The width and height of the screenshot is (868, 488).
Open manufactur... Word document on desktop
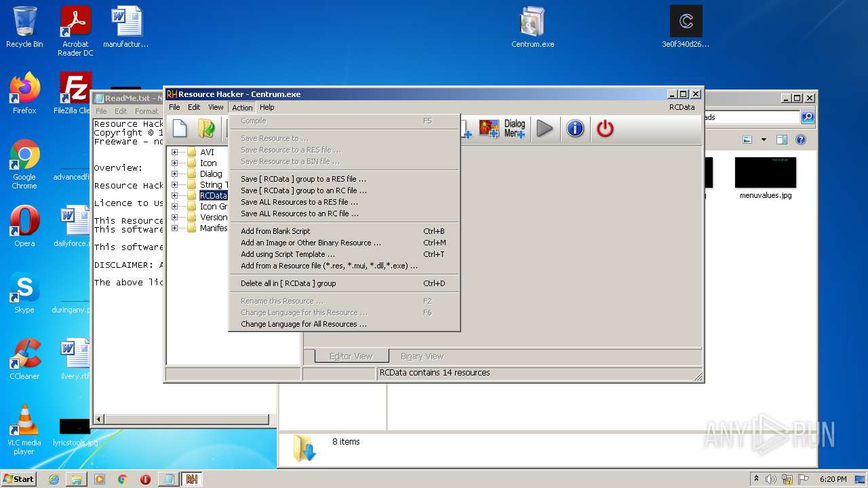(126, 27)
